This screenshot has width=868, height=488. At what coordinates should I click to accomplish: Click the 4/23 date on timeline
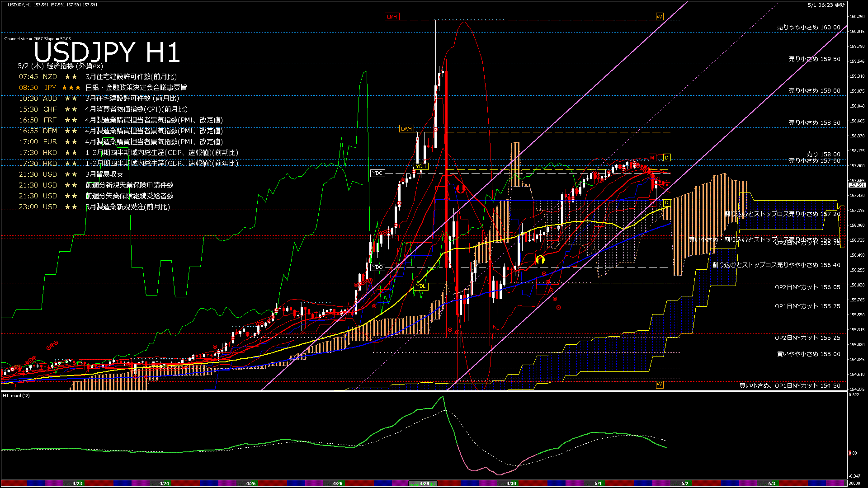77,483
